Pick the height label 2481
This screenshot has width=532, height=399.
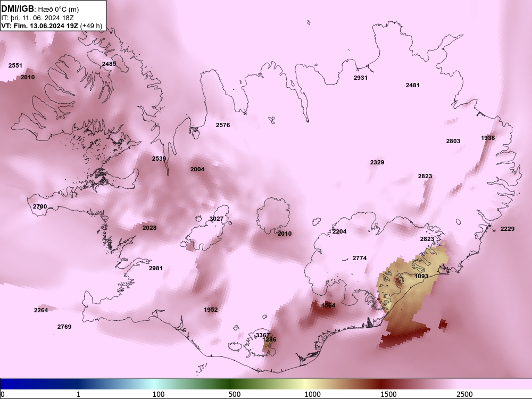pos(413,85)
